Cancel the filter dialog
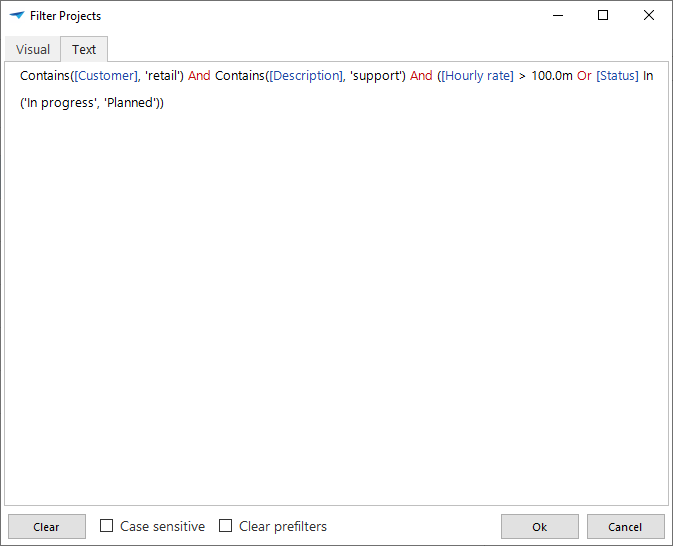The height and width of the screenshot is (546, 673). [625, 527]
